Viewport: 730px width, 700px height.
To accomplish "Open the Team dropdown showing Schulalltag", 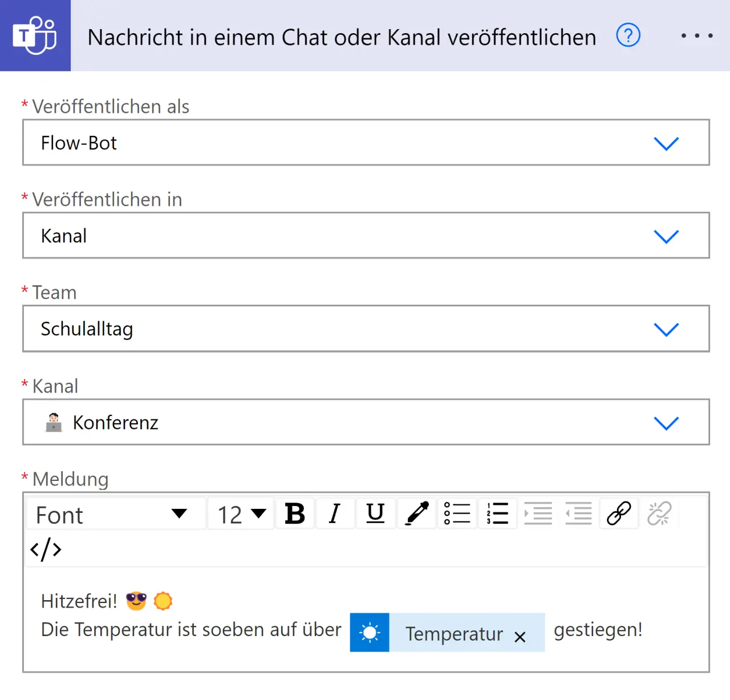I will (666, 329).
